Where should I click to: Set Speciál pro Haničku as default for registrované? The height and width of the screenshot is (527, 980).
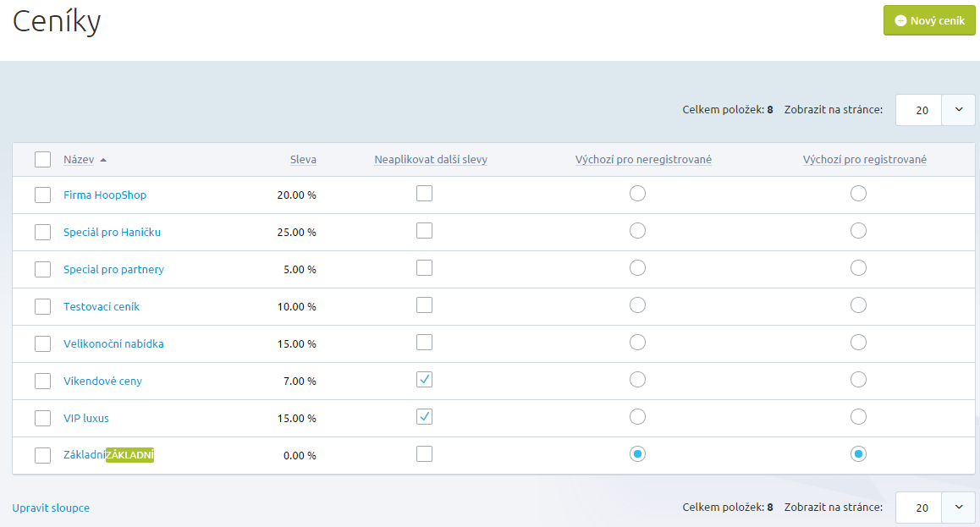pos(858,230)
